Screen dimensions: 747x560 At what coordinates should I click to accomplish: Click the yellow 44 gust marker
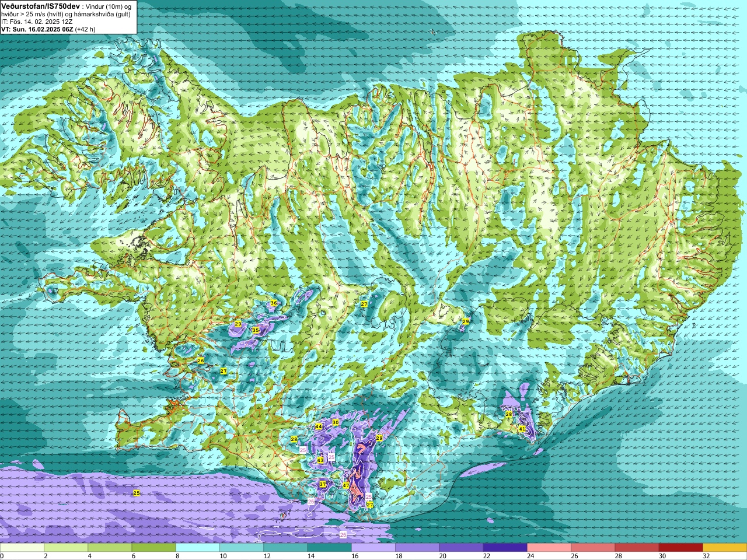tap(319, 426)
